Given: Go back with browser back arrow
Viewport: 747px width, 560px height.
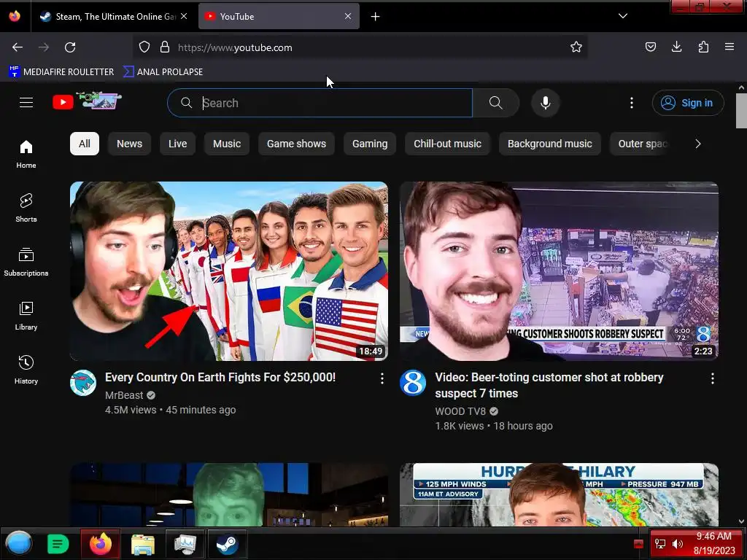Looking at the screenshot, I should pyautogui.click(x=18, y=47).
